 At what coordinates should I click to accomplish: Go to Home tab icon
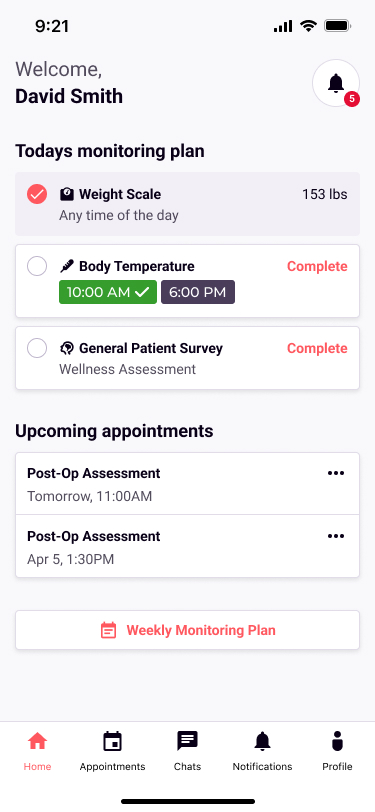tap(37, 742)
